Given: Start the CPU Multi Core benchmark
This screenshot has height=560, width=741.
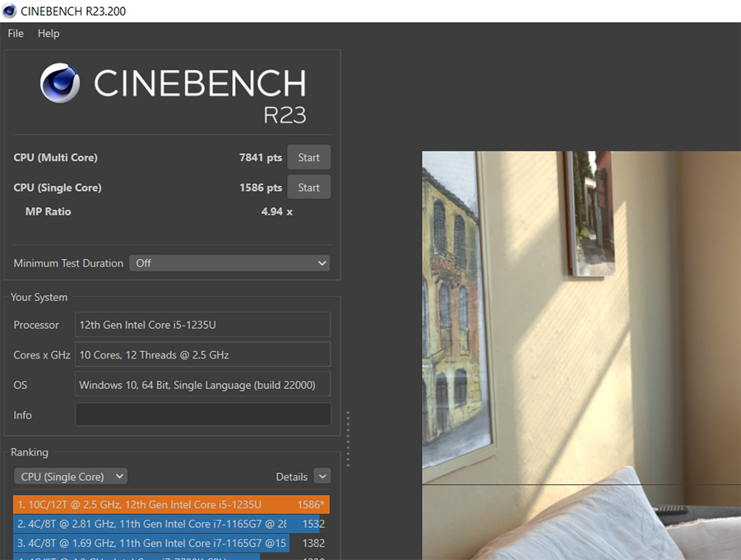Looking at the screenshot, I should 309,157.
